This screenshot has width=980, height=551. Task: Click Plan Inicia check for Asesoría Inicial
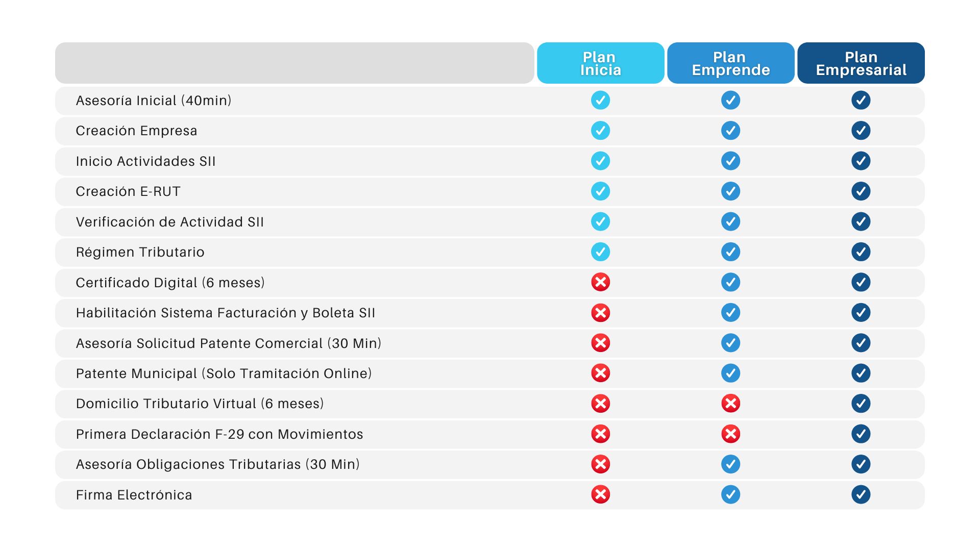click(600, 100)
